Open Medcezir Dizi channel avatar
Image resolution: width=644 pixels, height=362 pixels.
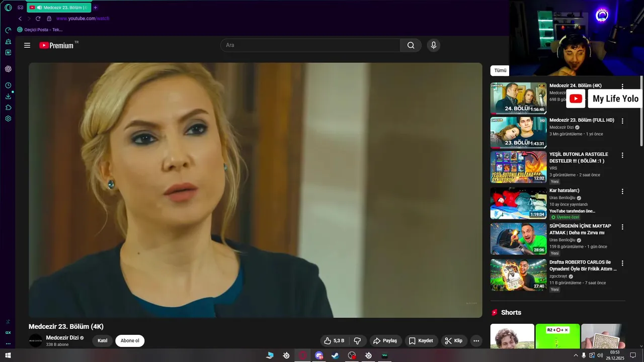[36, 341]
